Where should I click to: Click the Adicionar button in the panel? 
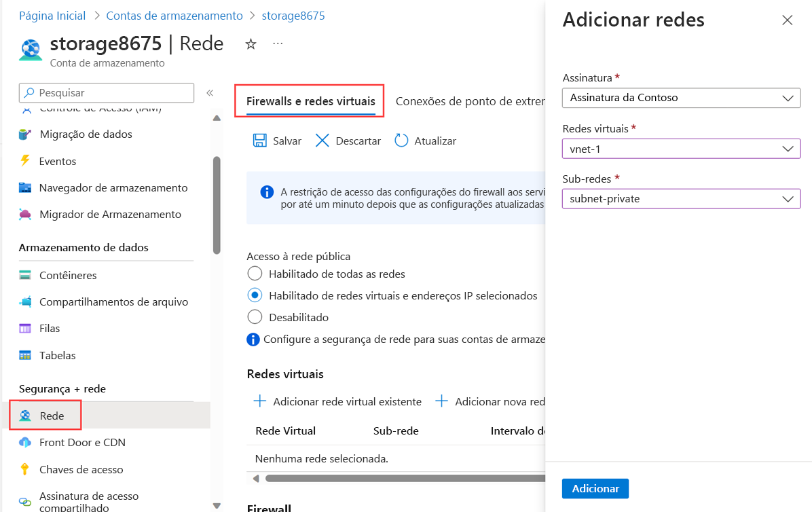tap(595, 488)
